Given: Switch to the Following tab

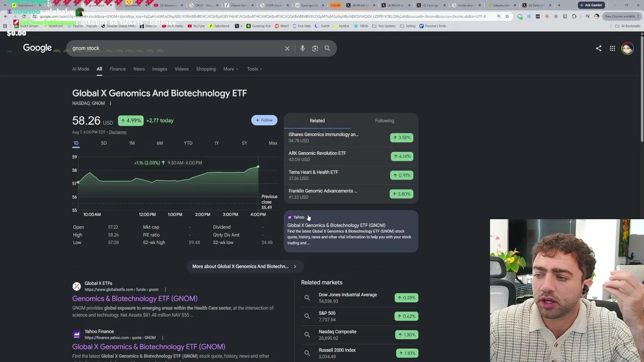Looking at the screenshot, I should 384,121.
